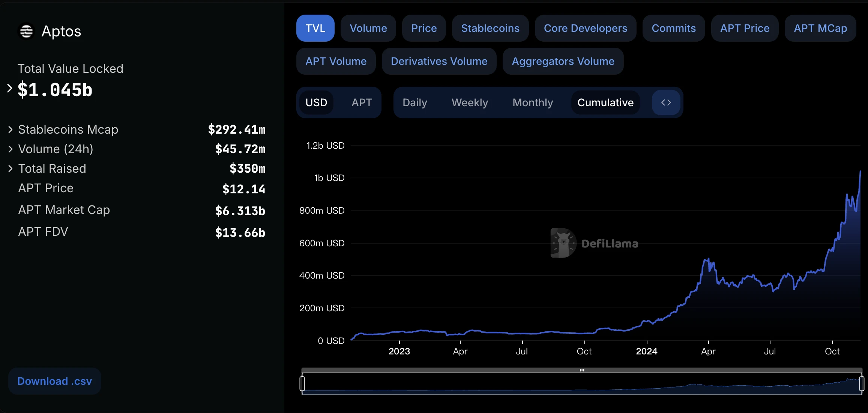Expand the Stablecoins Mcap breakdown

click(x=11, y=130)
